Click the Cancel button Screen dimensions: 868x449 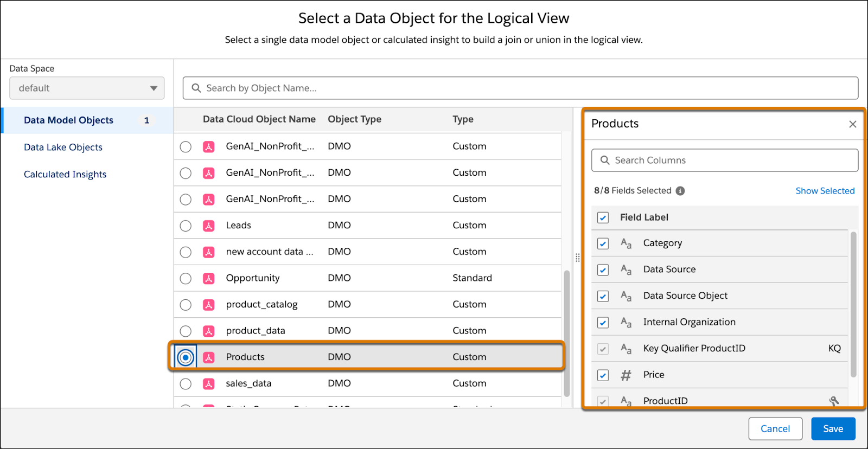[775, 429]
